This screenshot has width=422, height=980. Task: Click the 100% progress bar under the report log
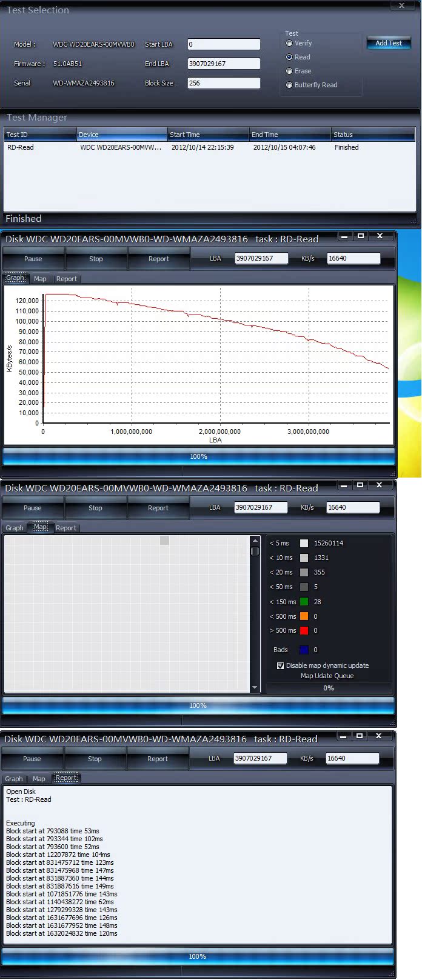click(x=198, y=956)
